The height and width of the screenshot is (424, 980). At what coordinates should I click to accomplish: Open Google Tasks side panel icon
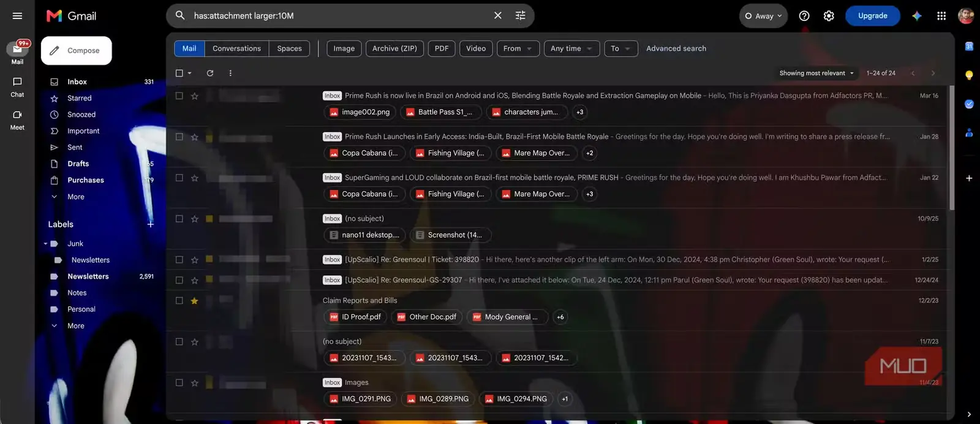[x=969, y=104]
